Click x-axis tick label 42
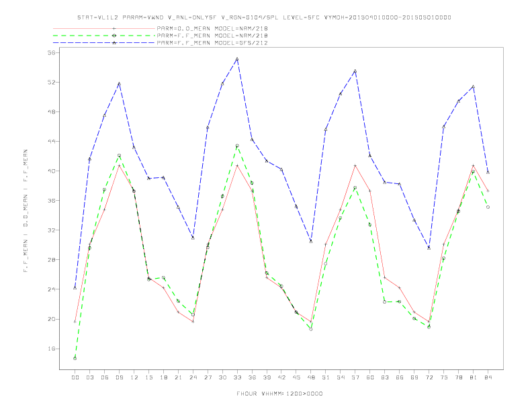This screenshot has width=532, height=411. [x=281, y=377]
